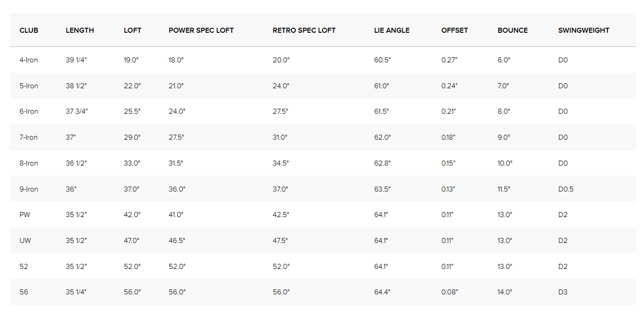Click the BOUNCE column header

click(x=512, y=31)
